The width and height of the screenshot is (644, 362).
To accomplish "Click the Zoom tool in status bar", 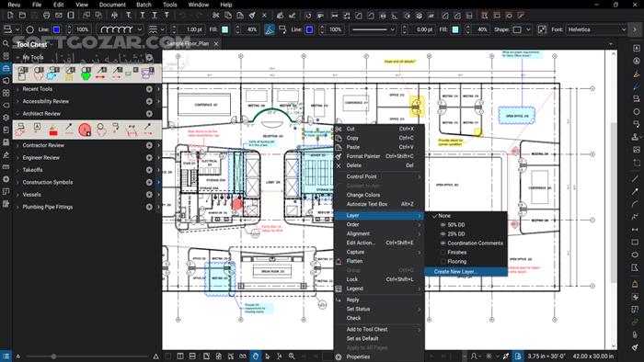I will [292, 356].
